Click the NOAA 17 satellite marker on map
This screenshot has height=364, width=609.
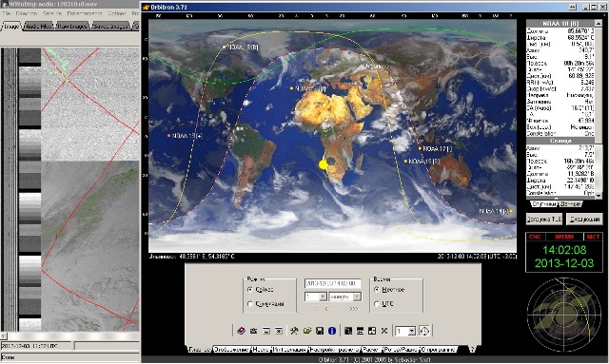[420, 148]
